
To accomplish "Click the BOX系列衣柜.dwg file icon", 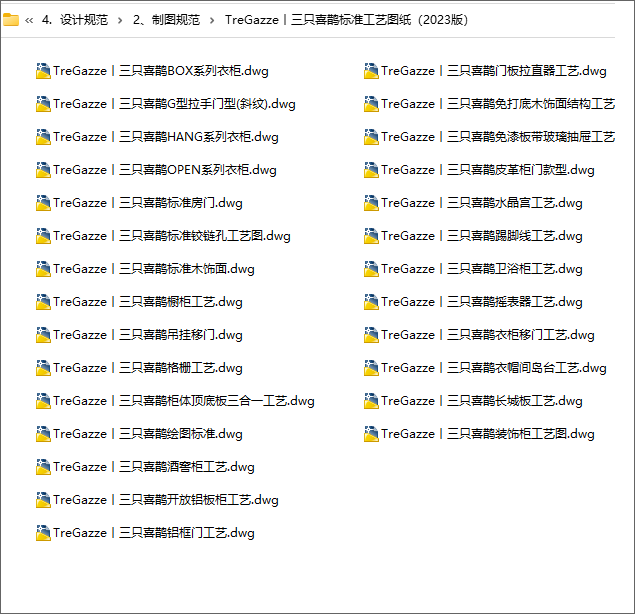I will [43, 71].
